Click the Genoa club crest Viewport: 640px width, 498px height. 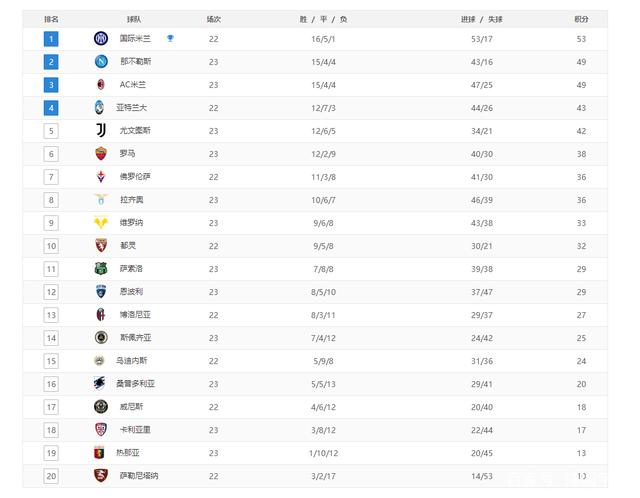[101, 453]
